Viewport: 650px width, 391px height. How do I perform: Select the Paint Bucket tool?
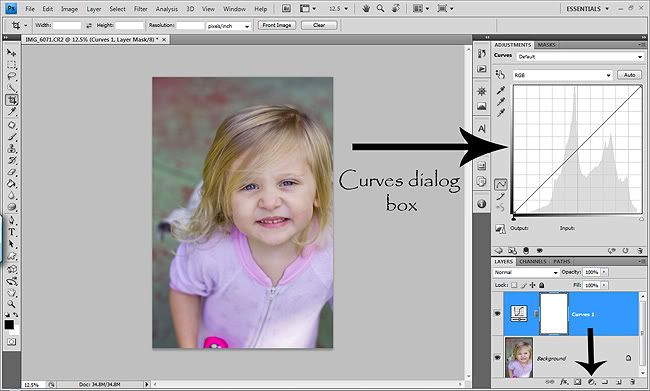(11, 183)
